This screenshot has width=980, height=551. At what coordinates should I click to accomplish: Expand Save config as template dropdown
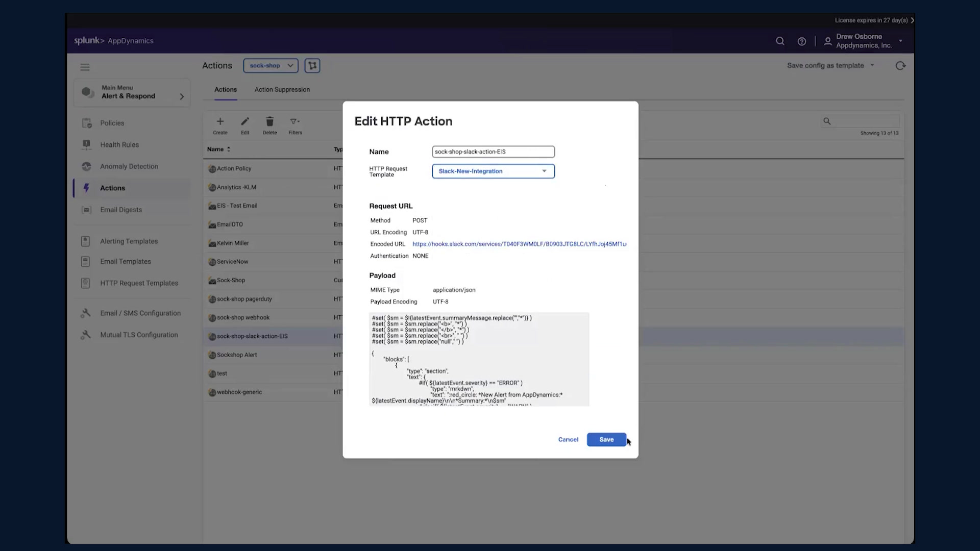pyautogui.click(x=831, y=65)
